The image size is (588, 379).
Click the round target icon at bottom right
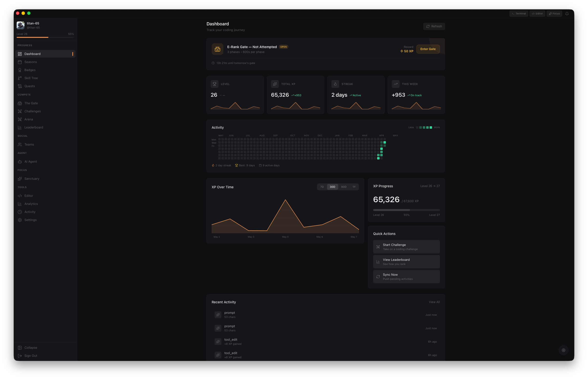pyautogui.click(x=563, y=350)
